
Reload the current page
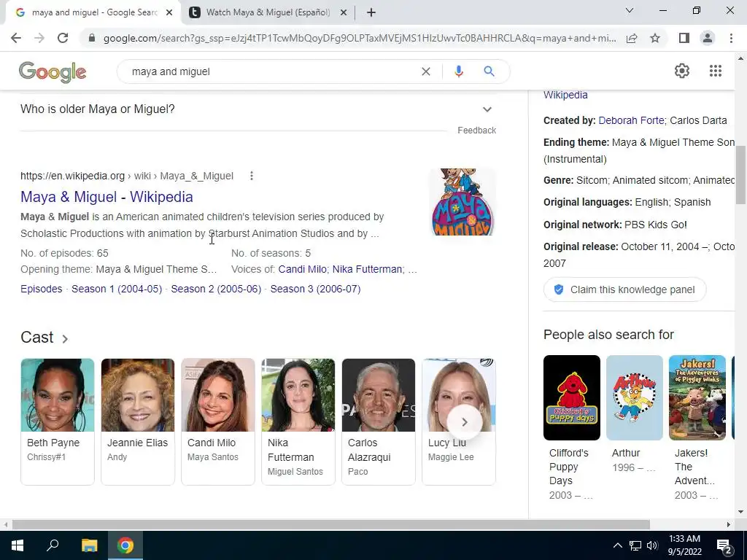point(63,38)
